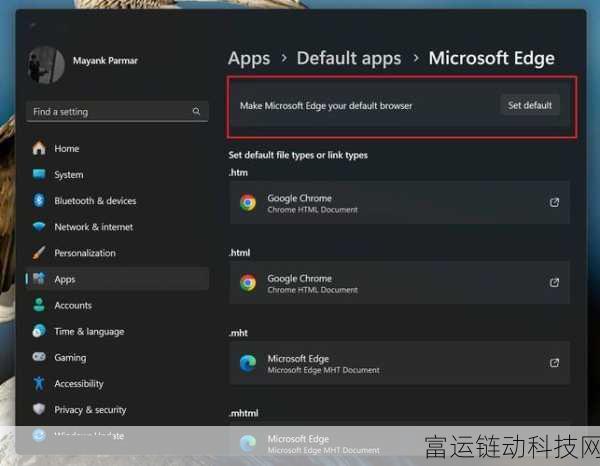Screen dimensions: 600x466
Task: Click Microsoft Edge icon under .mht
Action: (248, 363)
